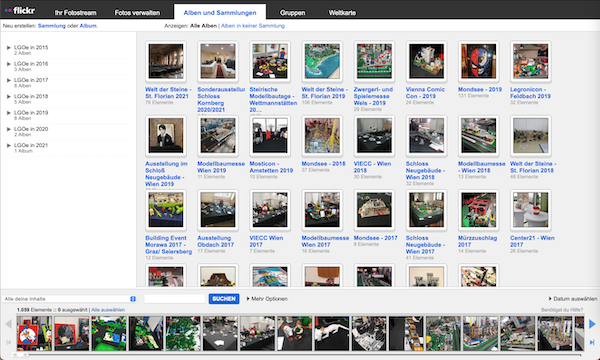The width and height of the screenshot is (600, 360).
Task: Open Schloss Neugebäude Wien 2018 thumbnail
Action: click(x=427, y=135)
